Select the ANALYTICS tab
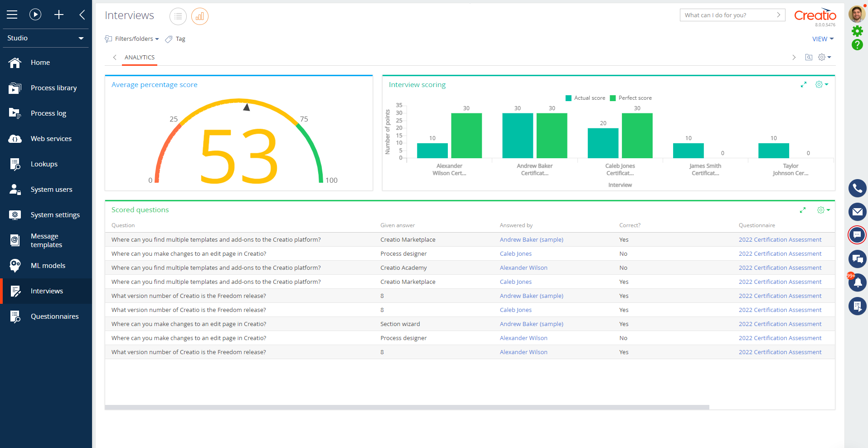The height and width of the screenshot is (448, 868). pyautogui.click(x=140, y=58)
